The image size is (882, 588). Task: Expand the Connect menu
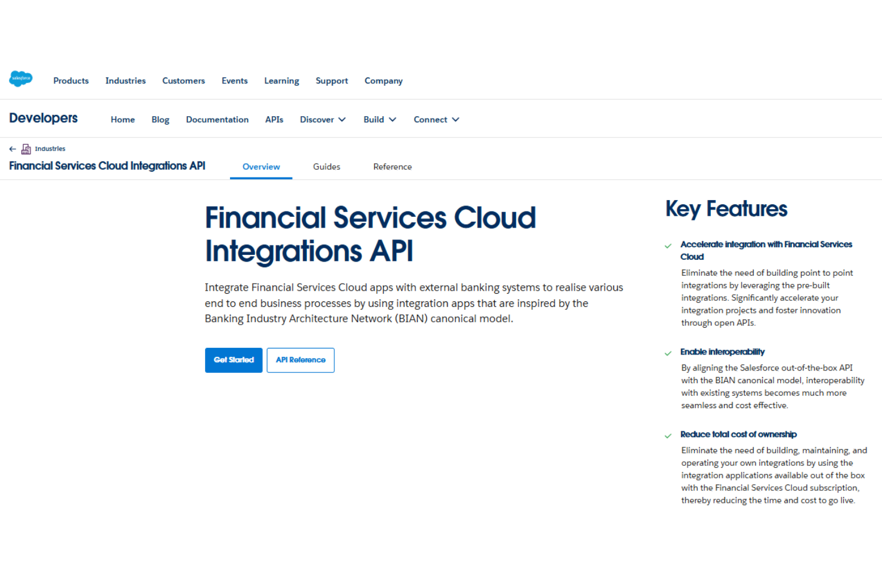tap(436, 119)
